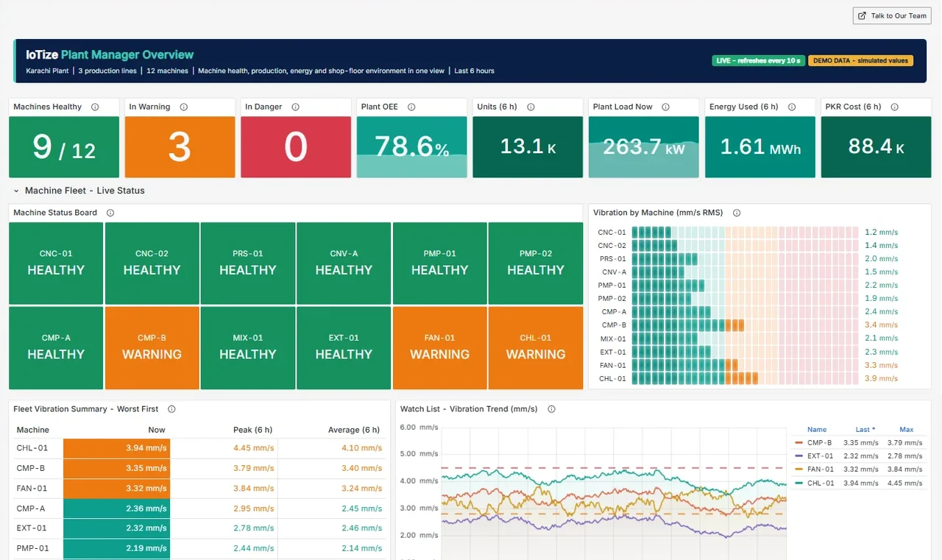
Task: Click the external link icon in Talk to Our Team
Action: (863, 15)
